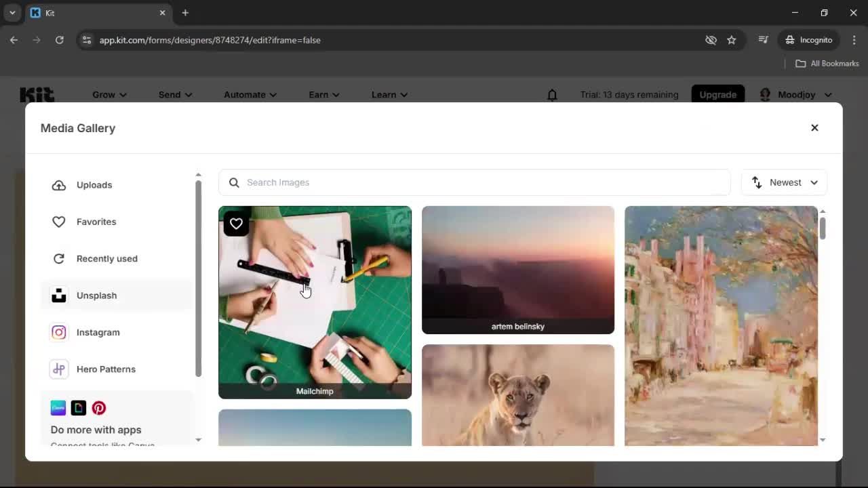
Task: Open the Learn menu
Action: (389, 94)
